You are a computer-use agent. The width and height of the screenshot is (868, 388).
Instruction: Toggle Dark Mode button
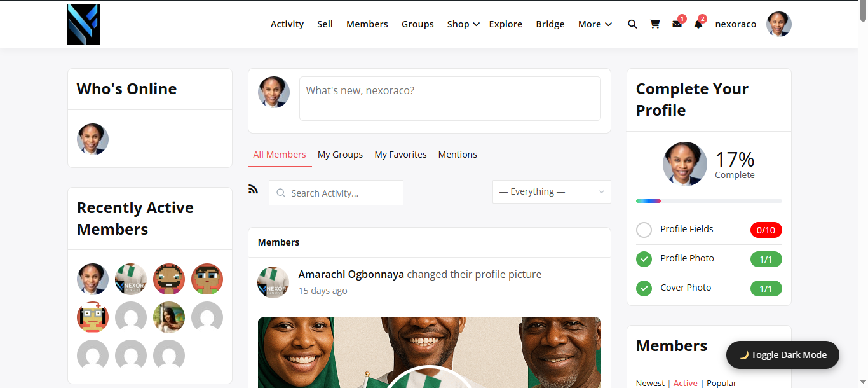(782, 355)
